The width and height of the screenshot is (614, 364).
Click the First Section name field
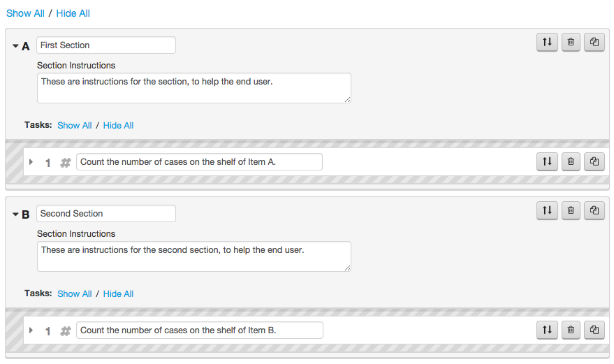click(x=106, y=45)
